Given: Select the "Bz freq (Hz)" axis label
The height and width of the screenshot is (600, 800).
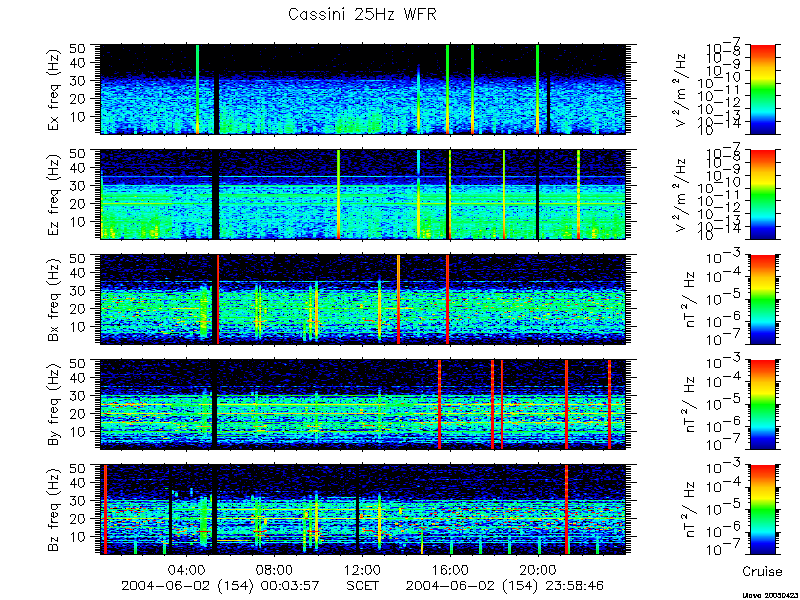Looking at the screenshot, I should pyautogui.click(x=54, y=510).
